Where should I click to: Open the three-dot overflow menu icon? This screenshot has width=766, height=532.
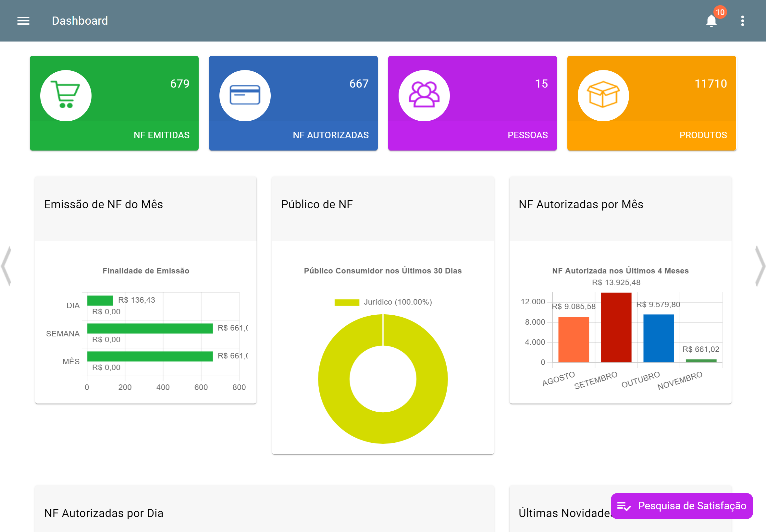(742, 21)
